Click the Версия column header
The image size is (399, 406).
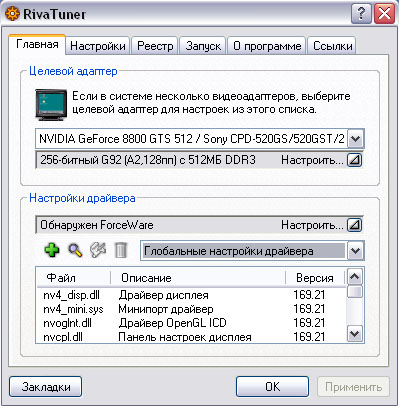315,278
